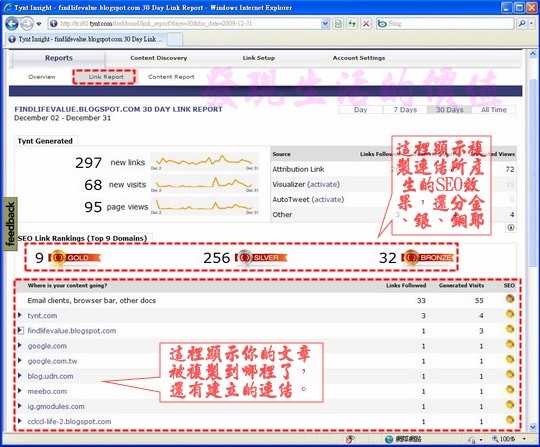The height and width of the screenshot is (447, 540).
Task: Activate the Visualizer link
Action: click(x=323, y=184)
